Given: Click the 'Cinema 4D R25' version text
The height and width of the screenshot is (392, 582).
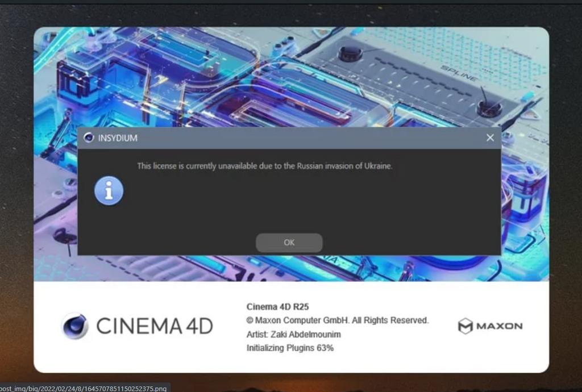Looking at the screenshot, I should coord(277,307).
